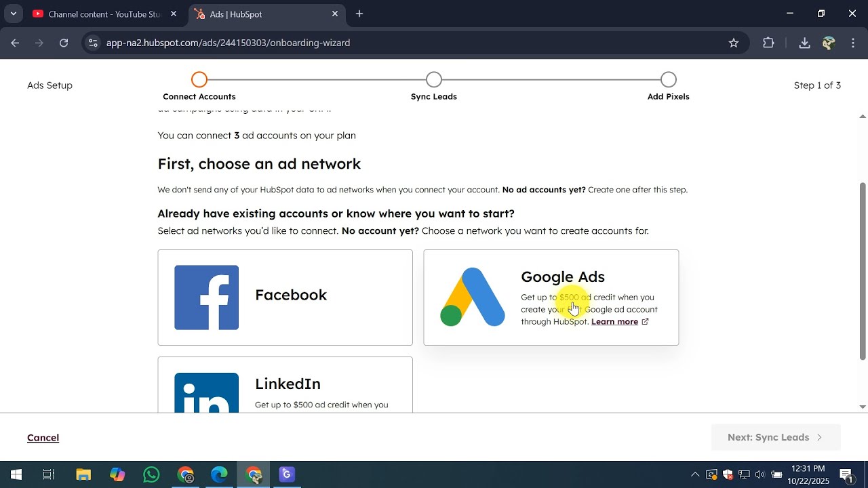Click the page vertical scrollbar thumb
The image size is (868, 488).
coord(863,271)
